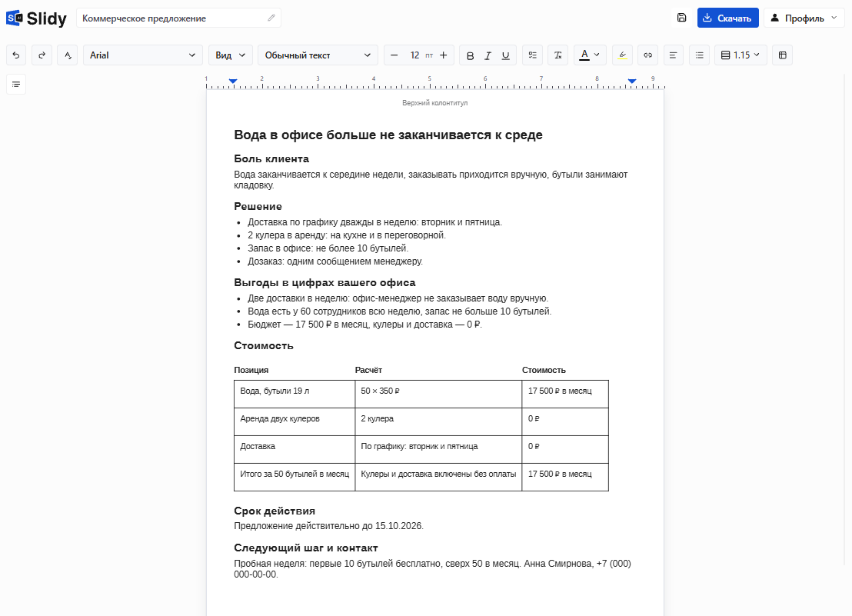Open text alignment options
The image size is (852, 616).
click(x=673, y=55)
